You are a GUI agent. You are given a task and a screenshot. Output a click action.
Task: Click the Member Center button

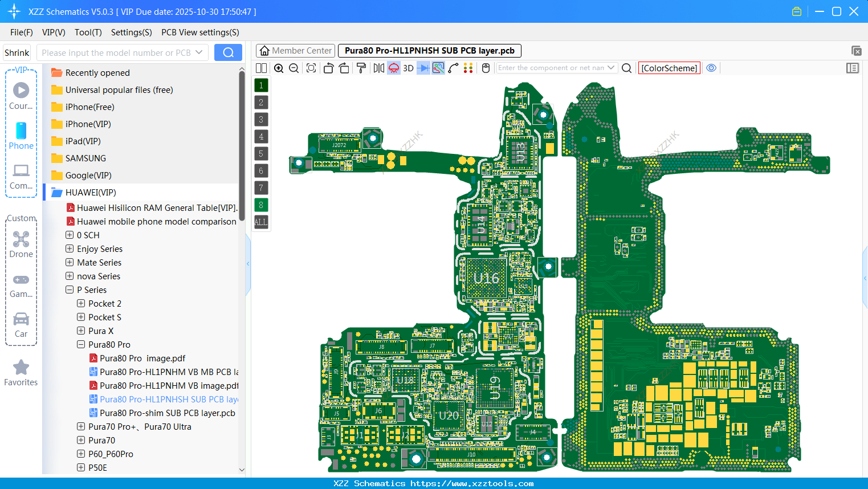pos(295,50)
